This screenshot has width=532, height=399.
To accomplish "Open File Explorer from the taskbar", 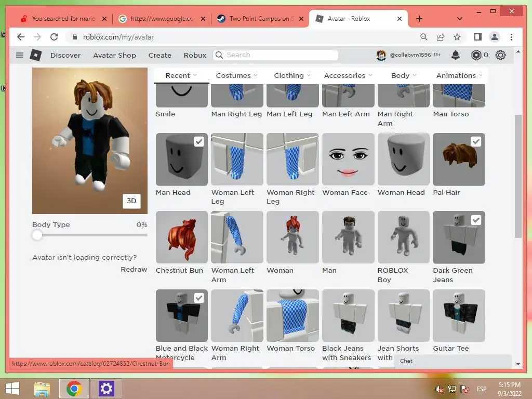I will pyautogui.click(x=42, y=389).
